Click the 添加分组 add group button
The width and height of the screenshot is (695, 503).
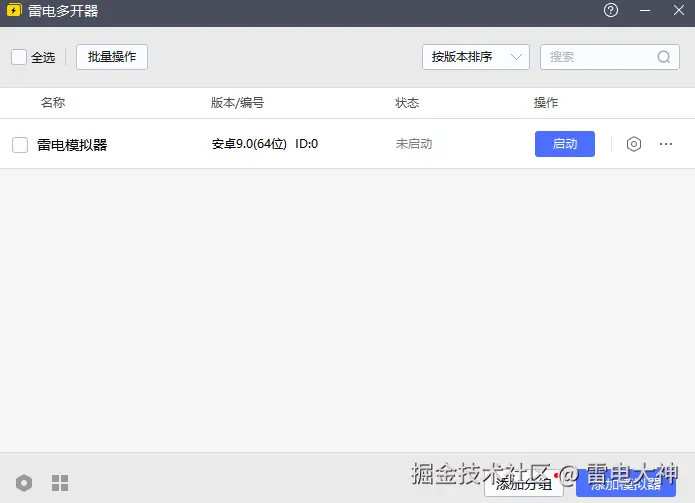(524, 484)
